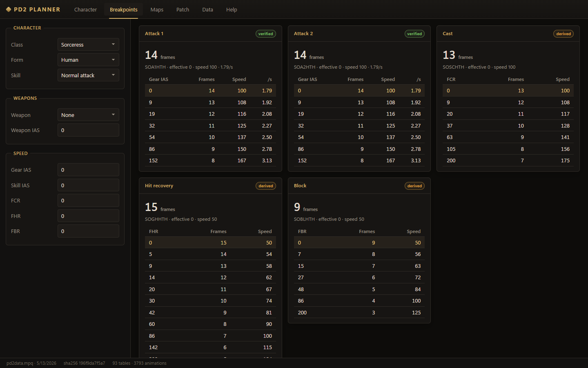Click the FHR input field
Image resolution: width=588 pixels, height=368 pixels.
(88, 216)
